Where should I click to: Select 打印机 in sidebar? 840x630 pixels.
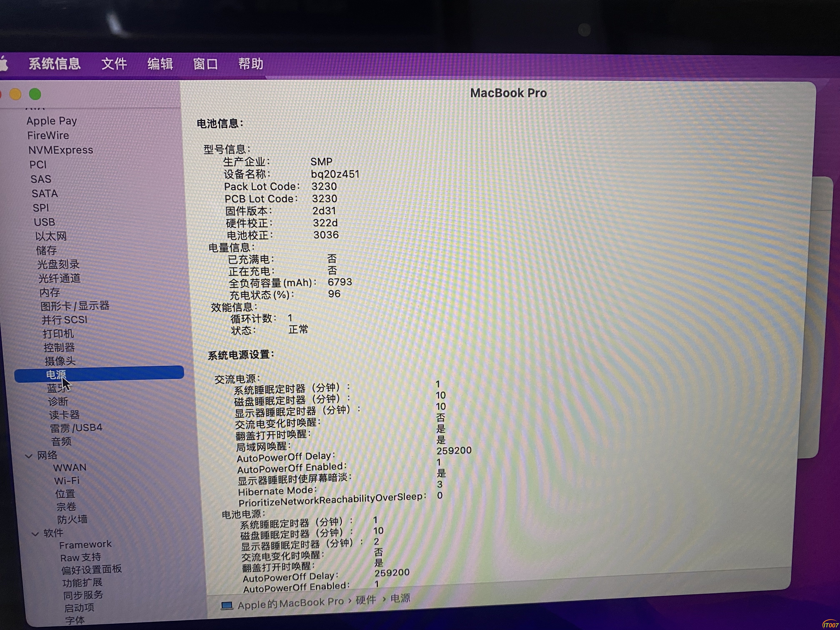click(58, 334)
